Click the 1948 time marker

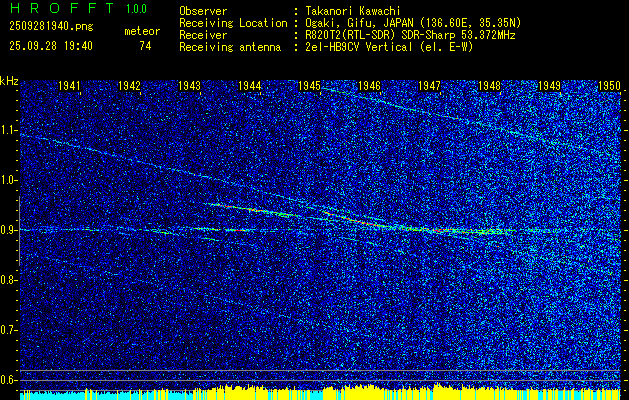coord(490,85)
